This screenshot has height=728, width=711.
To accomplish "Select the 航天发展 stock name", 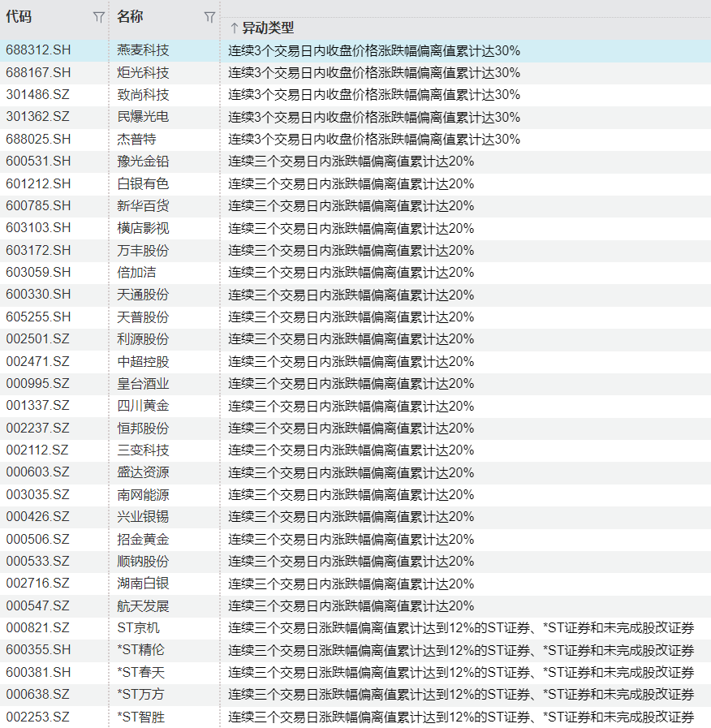I will click(x=143, y=605).
